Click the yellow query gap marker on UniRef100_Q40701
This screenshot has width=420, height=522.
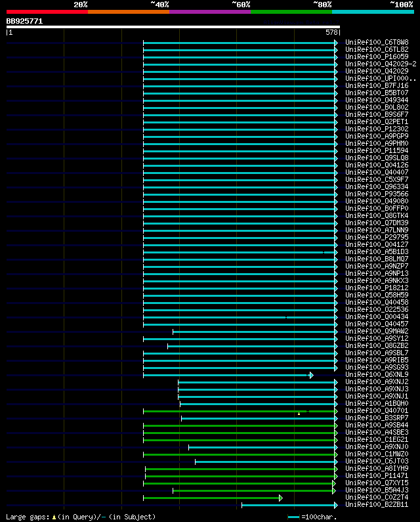(x=299, y=414)
